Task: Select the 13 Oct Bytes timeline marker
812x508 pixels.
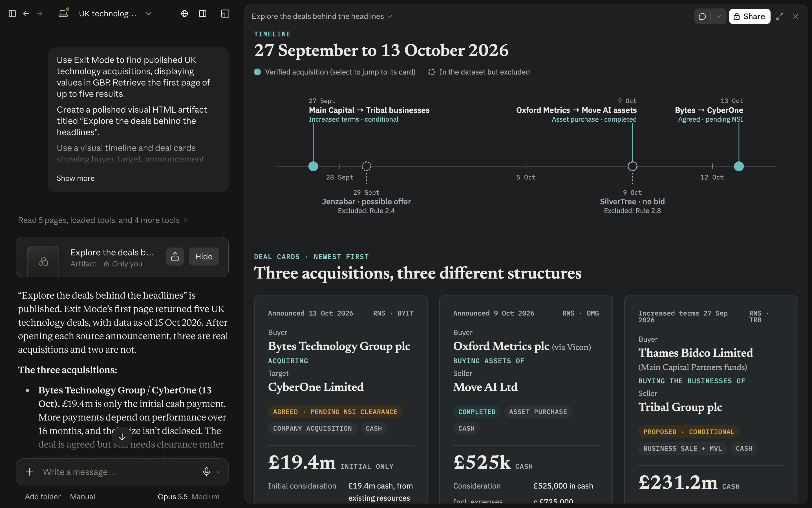Action: (739, 166)
